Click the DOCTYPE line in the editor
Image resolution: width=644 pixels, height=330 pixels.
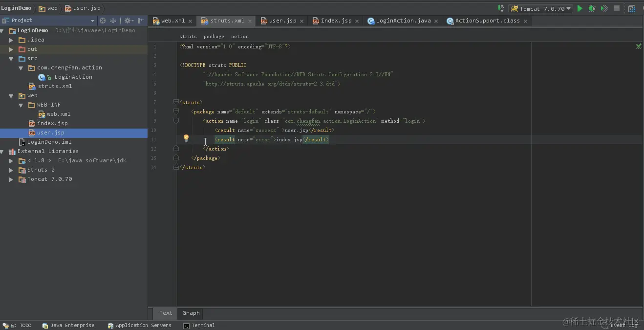213,65
